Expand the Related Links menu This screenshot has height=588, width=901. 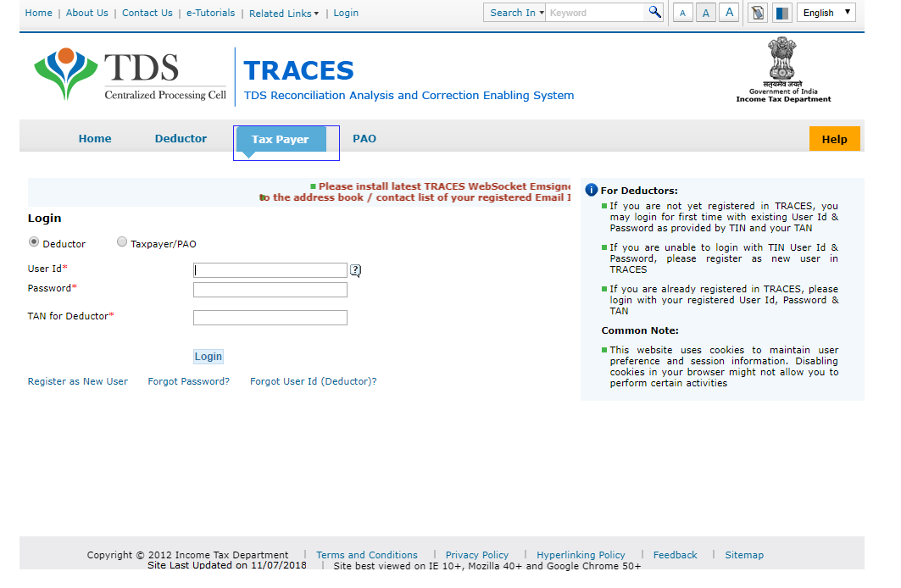click(x=283, y=13)
